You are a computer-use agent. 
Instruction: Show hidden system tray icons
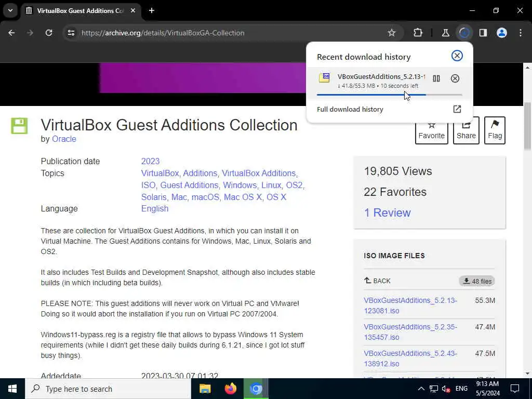(x=421, y=389)
